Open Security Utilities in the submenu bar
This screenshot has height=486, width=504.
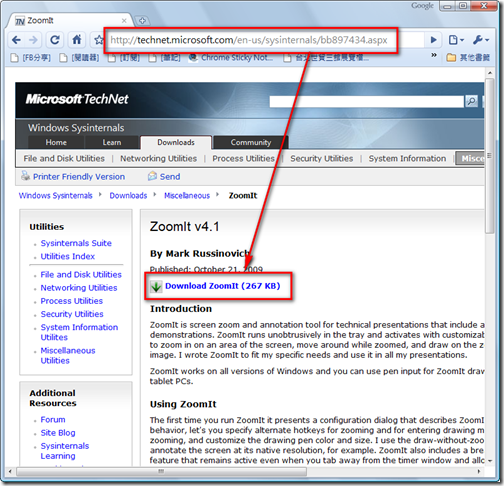321,159
